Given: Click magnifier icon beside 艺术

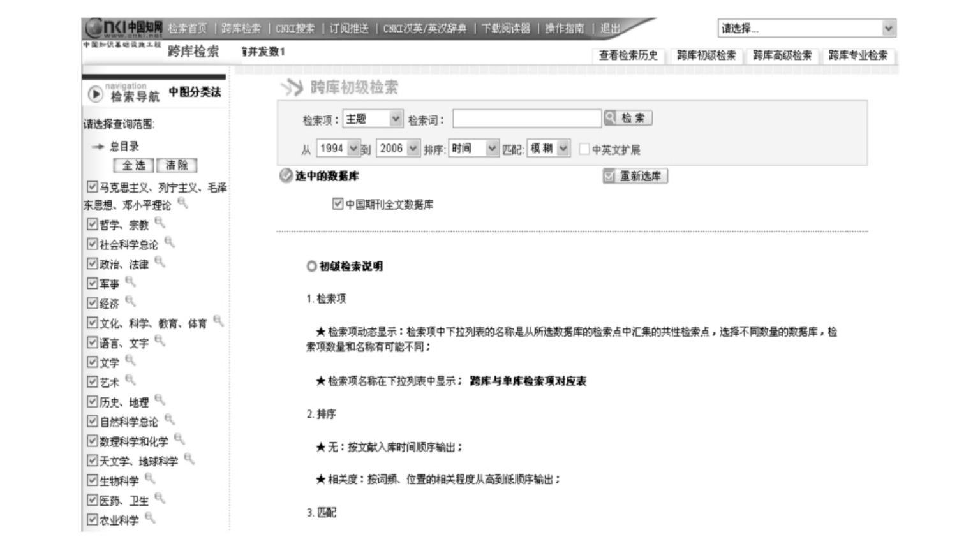Looking at the screenshot, I should 131,381.
